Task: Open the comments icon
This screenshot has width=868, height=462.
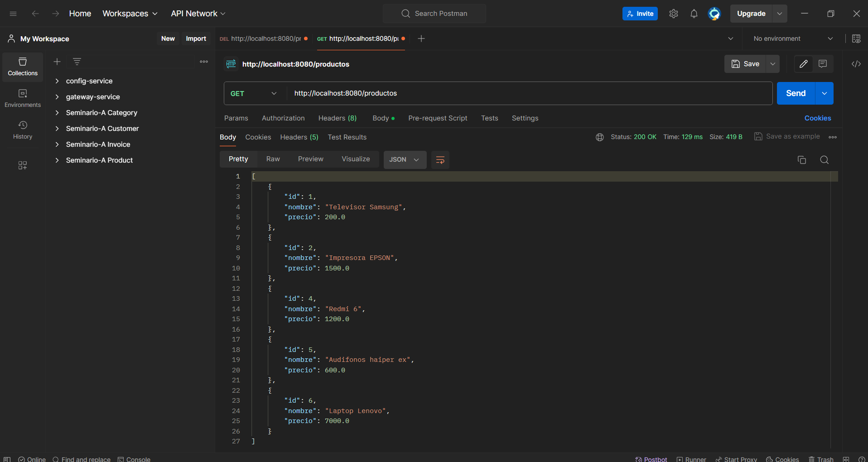Action: (823, 64)
